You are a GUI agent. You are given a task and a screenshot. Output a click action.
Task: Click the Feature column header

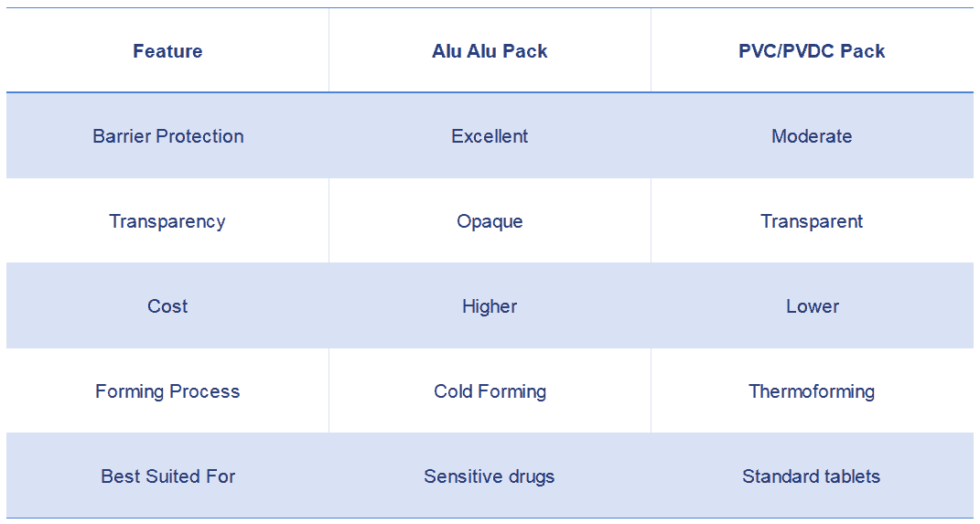pyautogui.click(x=167, y=51)
